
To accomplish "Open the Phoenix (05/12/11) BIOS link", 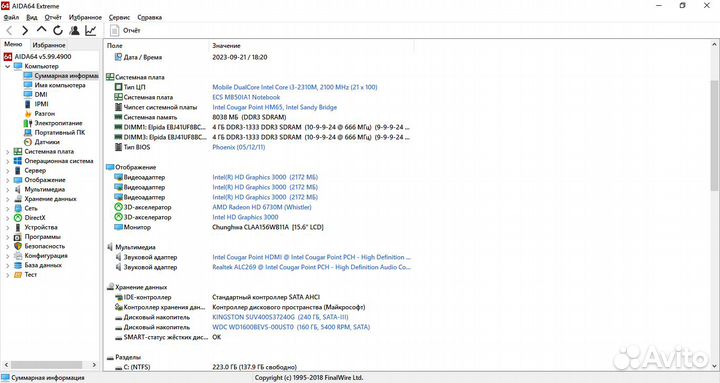I will point(238,147).
